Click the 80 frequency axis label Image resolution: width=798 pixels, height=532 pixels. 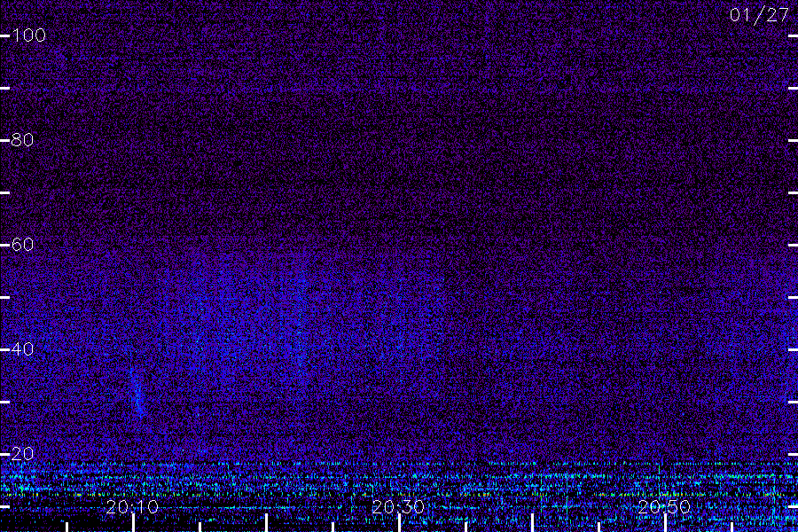click(x=22, y=139)
